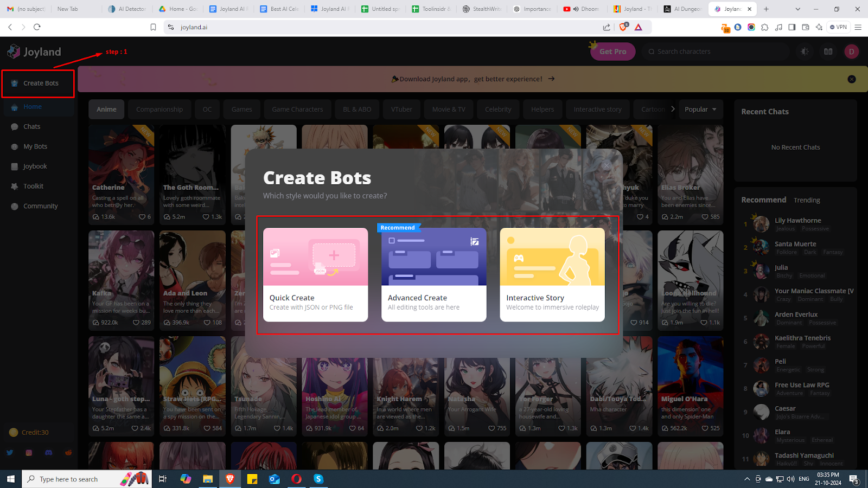This screenshot has width=868, height=488.
Task: Switch to the Trending tab
Action: coord(807,200)
